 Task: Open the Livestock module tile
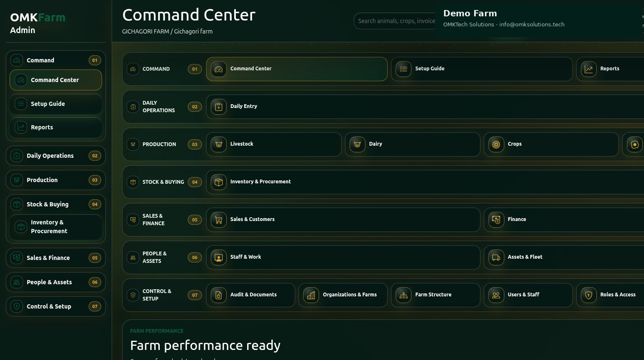tap(274, 144)
